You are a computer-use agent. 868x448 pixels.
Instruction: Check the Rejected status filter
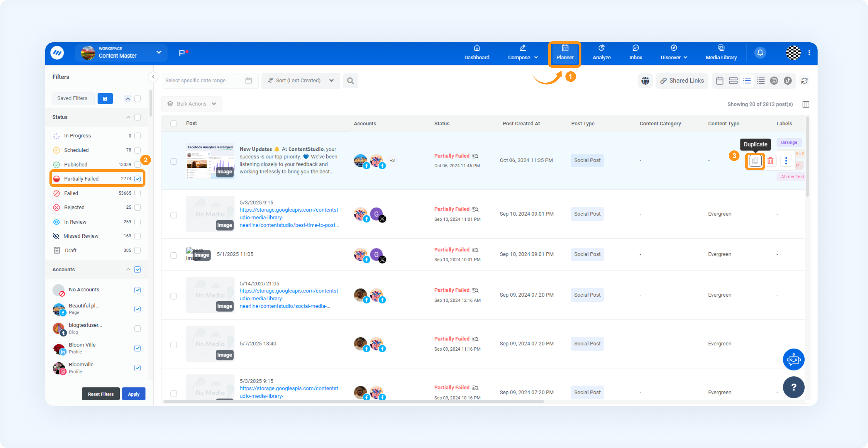click(138, 207)
